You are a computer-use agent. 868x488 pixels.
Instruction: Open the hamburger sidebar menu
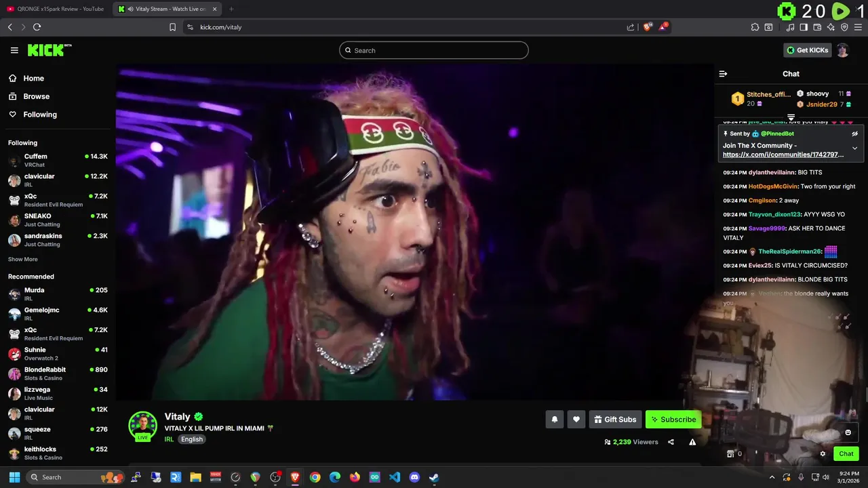point(14,50)
